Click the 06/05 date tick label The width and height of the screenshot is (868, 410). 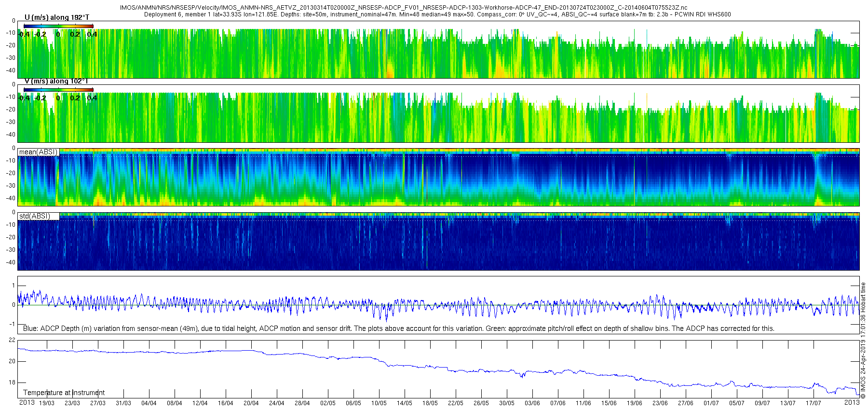(353, 403)
